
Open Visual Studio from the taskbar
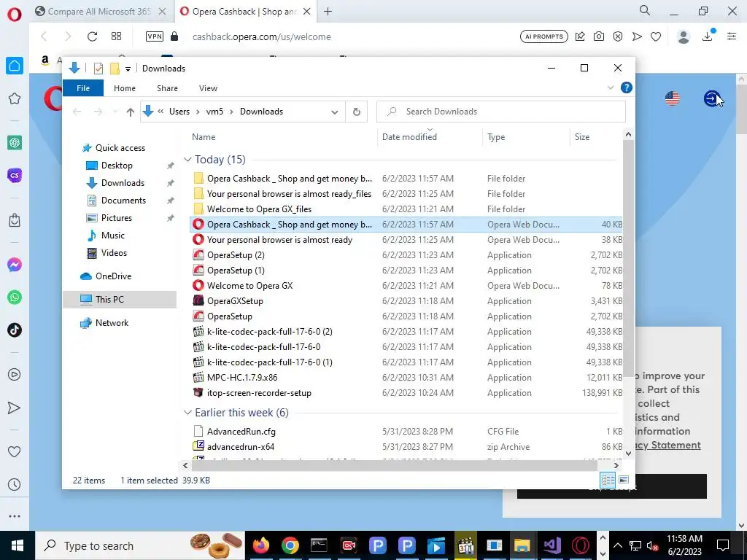(x=551, y=545)
